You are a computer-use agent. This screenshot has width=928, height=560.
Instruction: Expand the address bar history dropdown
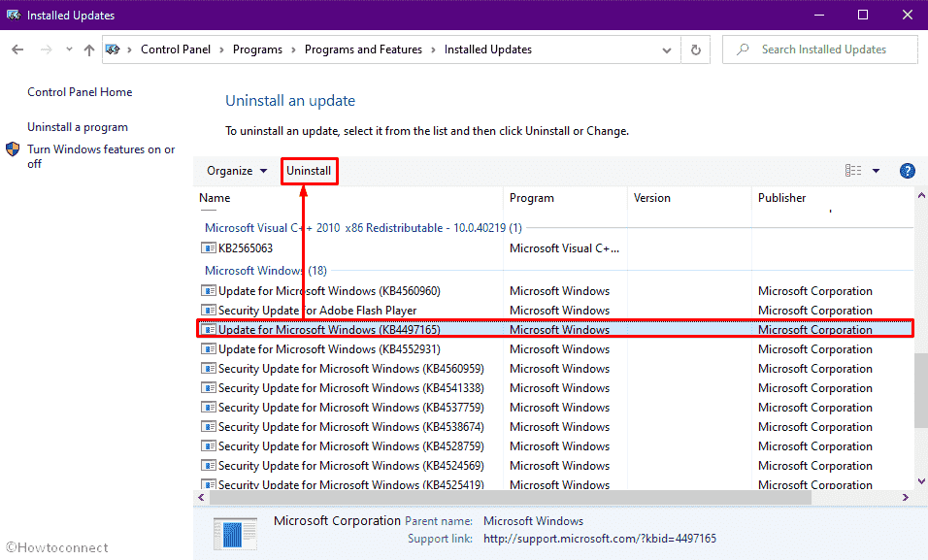(667, 50)
